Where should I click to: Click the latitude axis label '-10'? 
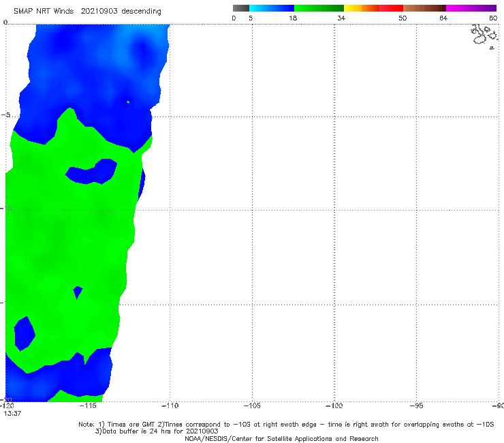(5, 209)
